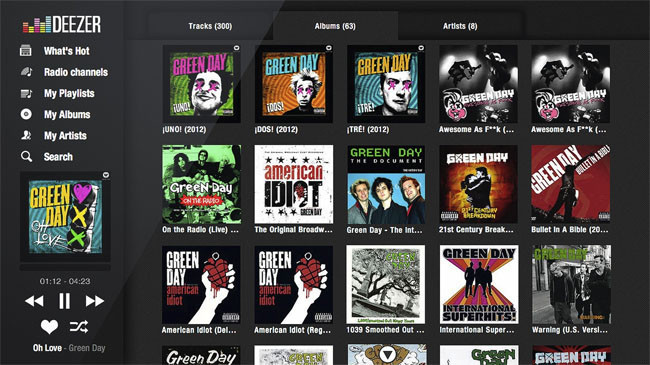
Task: Open What's Hot menu entry
Action: [66, 51]
